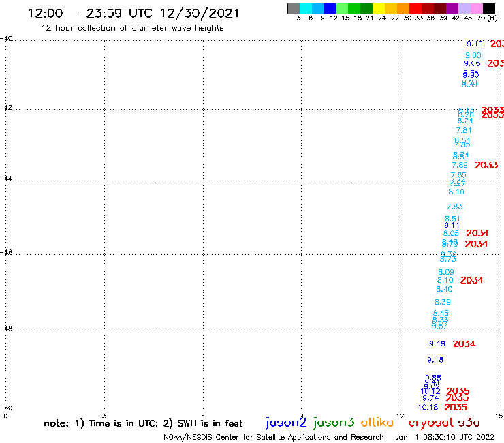
Task: Click the NOAA/NESDIS Center credit line
Action: pyautogui.click(x=274, y=438)
